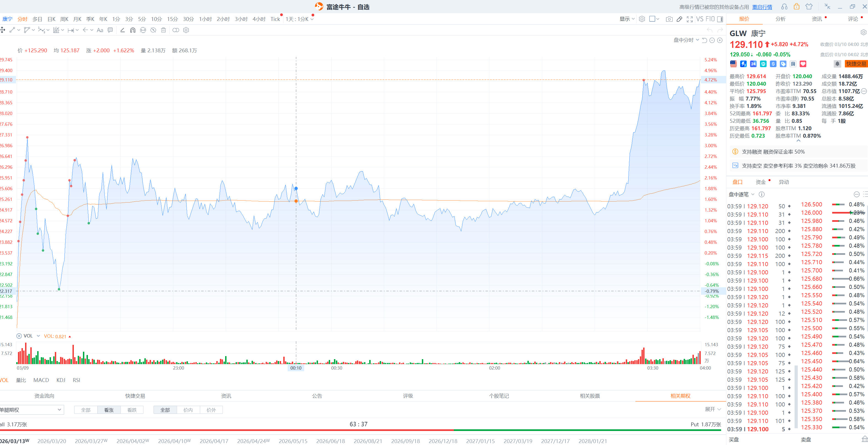The height and width of the screenshot is (445, 868).
Task: Open the 分析 analysis tab
Action: [x=780, y=19]
